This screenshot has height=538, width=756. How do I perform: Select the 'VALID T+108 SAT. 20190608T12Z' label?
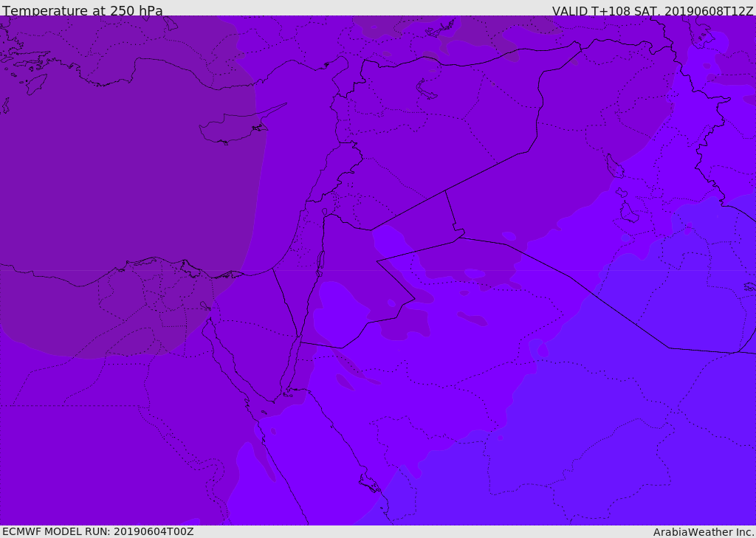tap(653, 10)
